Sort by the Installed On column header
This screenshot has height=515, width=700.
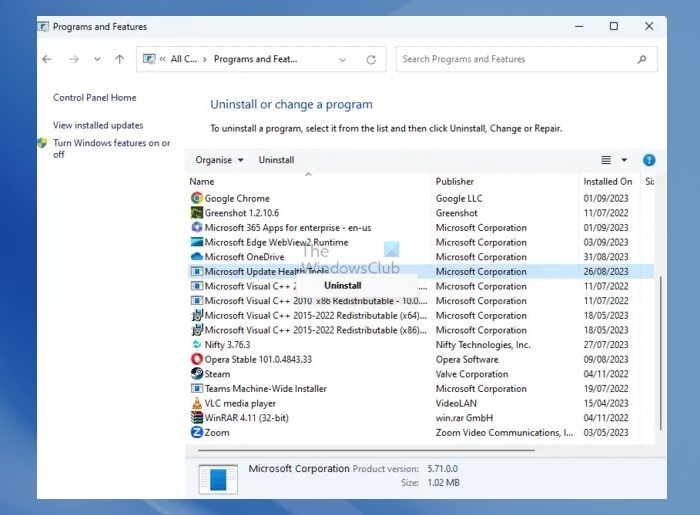click(x=608, y=182)
